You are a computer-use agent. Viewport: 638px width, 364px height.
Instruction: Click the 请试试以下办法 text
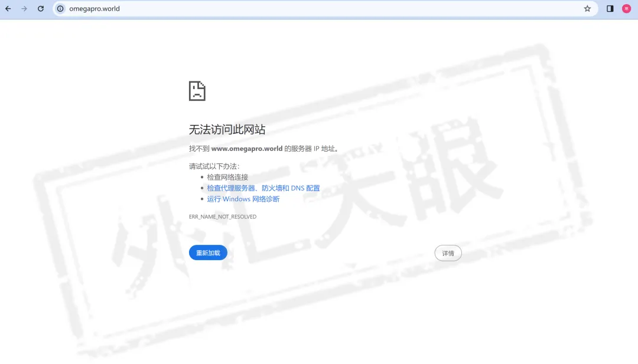(214, 166)
